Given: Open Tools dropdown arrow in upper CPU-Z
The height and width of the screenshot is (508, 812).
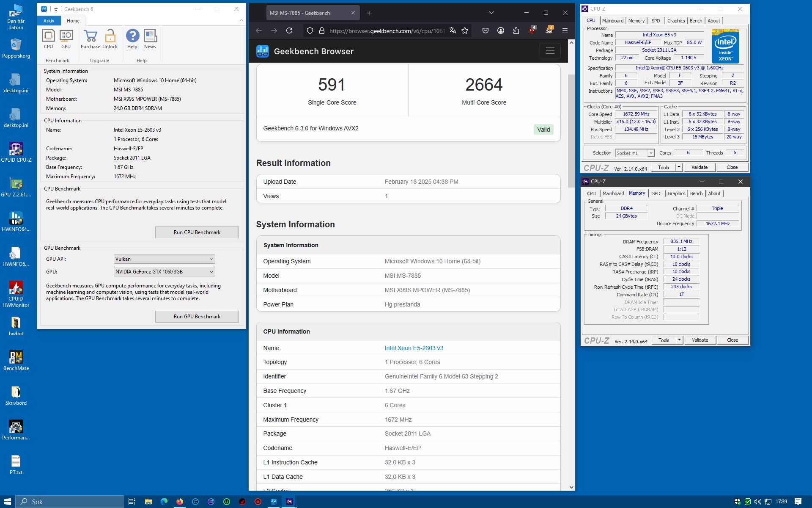Looking at the screenshot, I should click(x=679, y=167).
